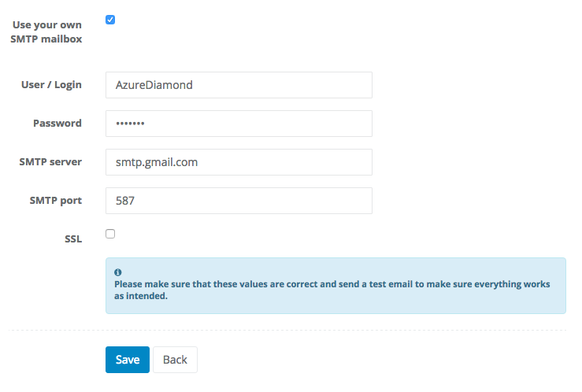This screenshot has height=392, width=582.
Task: Click the "SMTP server" field label
Action: pyautogui.click(x=50, y=162)
